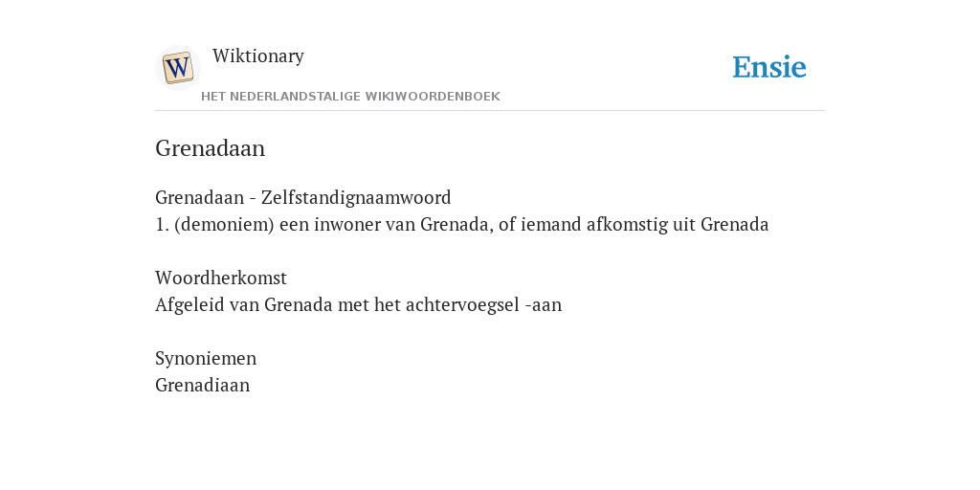Image resolution: width=980 pixels, height=490 pixels.
Task: Click the large Grenadaan title heading
Action: [210, 148]
